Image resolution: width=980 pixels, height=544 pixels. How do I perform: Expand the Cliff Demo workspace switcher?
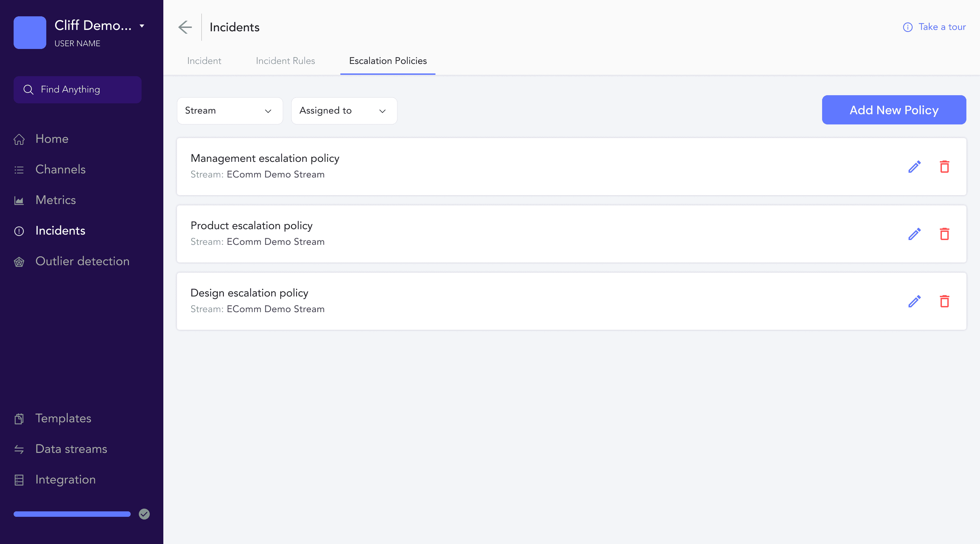coord(142,26)
